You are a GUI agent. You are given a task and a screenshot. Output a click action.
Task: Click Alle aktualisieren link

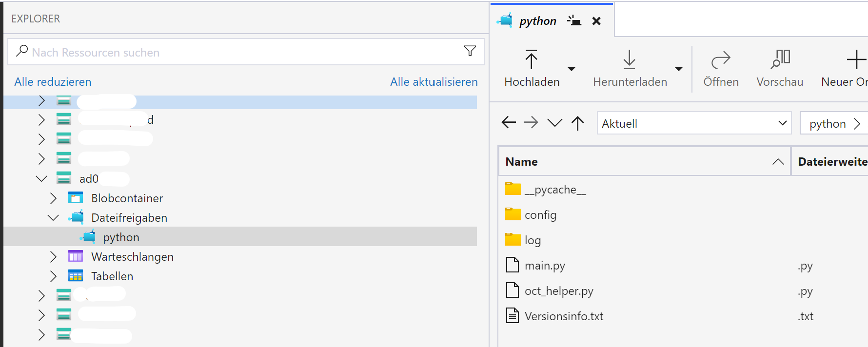point(434,82)
